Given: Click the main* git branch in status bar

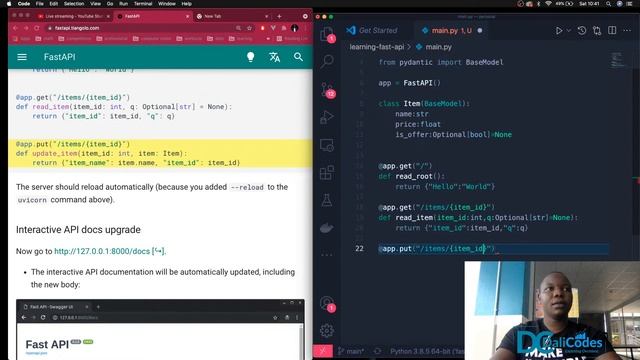Looking at the screenshot, I should tap(351, 351).
